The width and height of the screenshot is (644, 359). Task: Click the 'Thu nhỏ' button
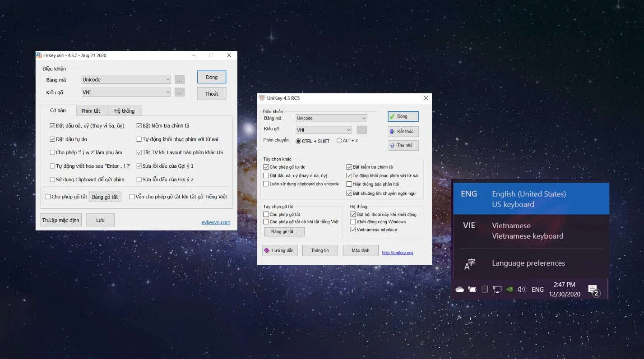tap(403, 145)
